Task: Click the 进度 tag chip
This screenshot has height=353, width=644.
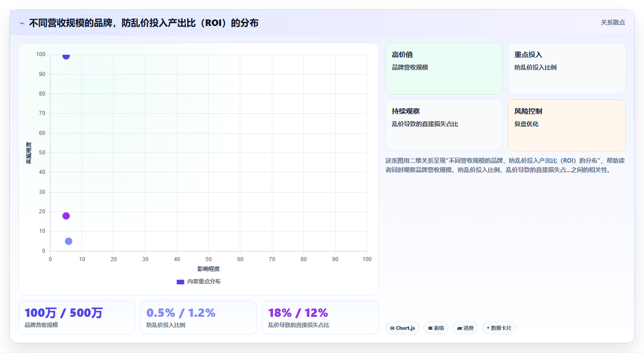Action: click(465, 328)
